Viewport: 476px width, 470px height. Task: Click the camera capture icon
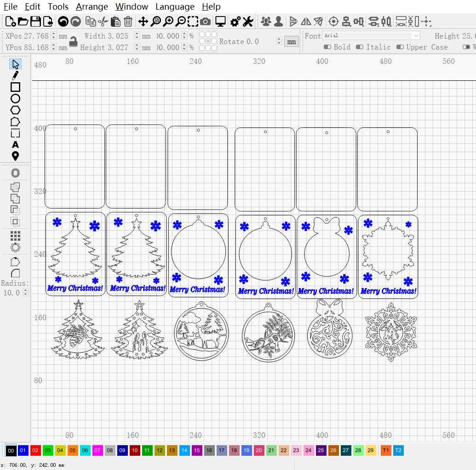206,21
